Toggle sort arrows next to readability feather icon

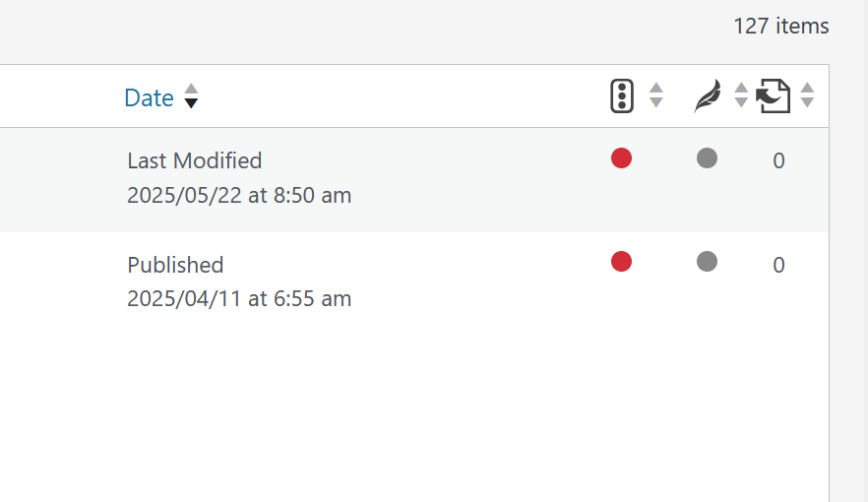pos(741,95)
